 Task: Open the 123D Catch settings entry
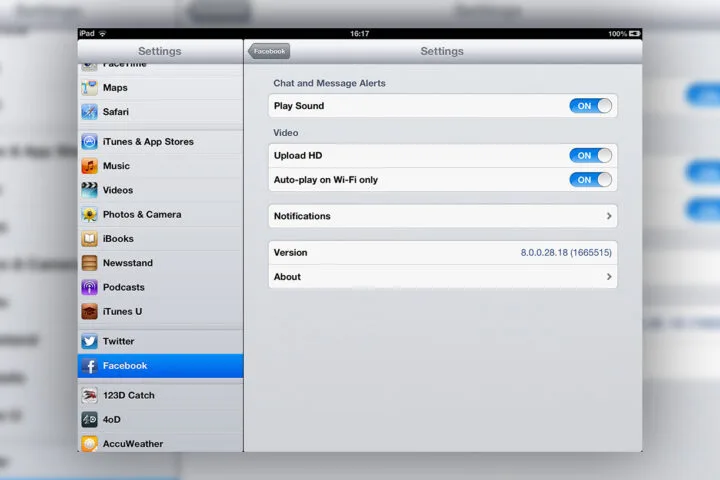point(160,395)
